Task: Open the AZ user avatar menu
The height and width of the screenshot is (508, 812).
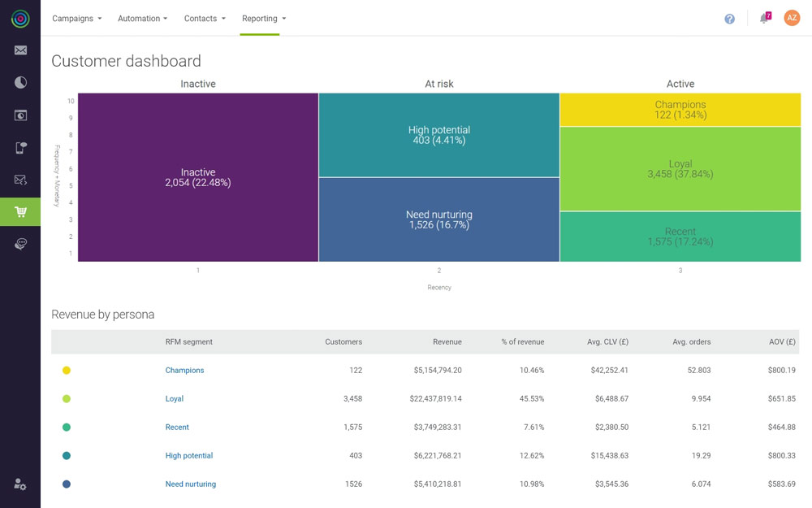Action: pyautogui.click(x=792, y=18)
